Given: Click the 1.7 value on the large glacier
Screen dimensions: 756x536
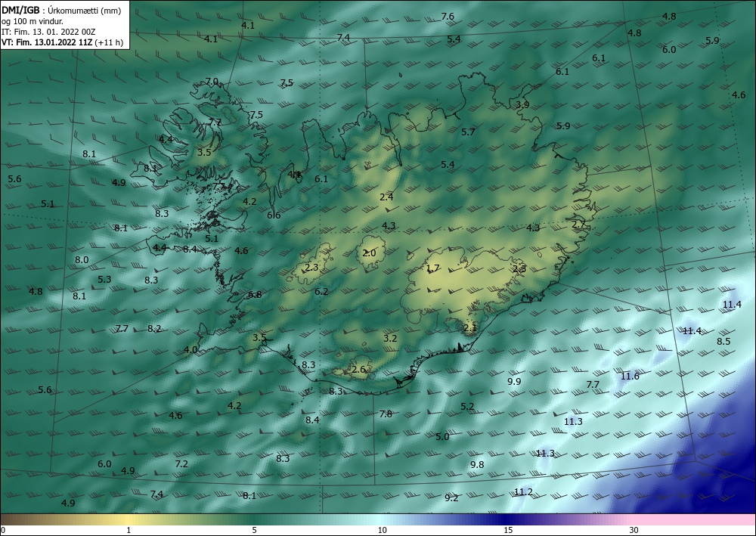Looking at the screenshot, I should [433, 268].
